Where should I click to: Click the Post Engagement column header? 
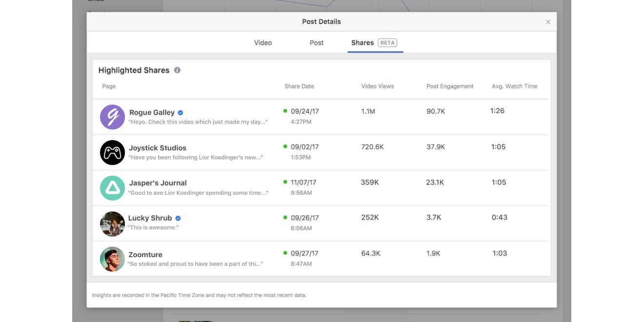click(450, 86)
